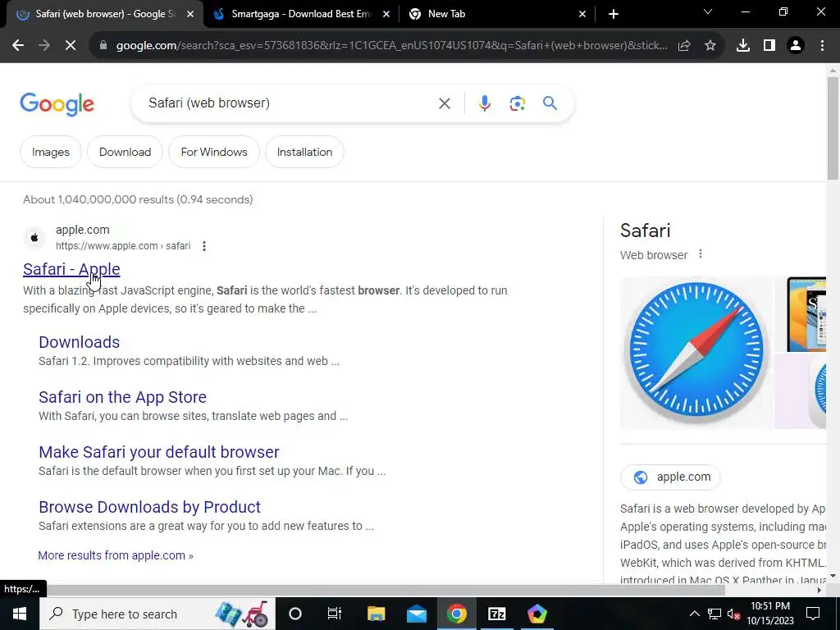Clear the Google search box with X
This screenshot has width=840, height=630.
tap(445, 103)
